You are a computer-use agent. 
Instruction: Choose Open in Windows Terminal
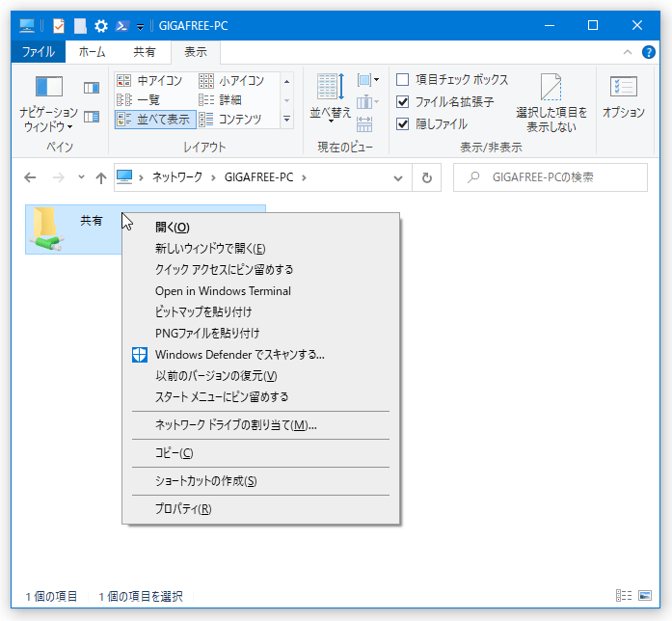coord(260,291)
